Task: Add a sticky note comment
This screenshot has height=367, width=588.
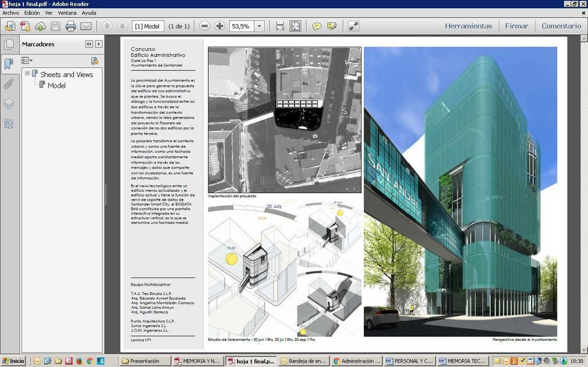Action: click(x=317, y=26)
